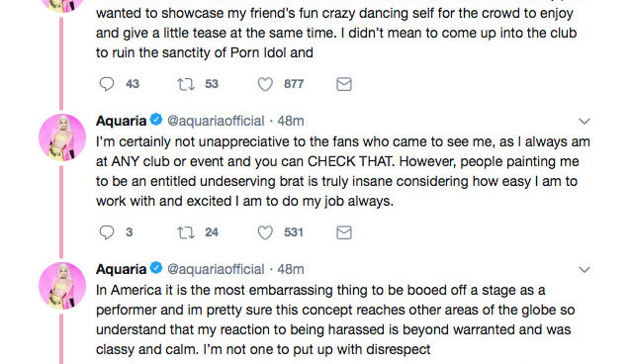
Task: Click verified badge on In America tweet
Action: (x=156, y=268)
